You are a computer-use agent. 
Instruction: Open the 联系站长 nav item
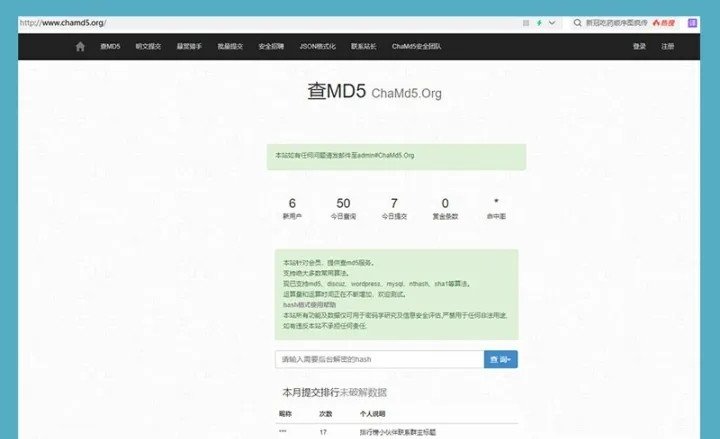(364, 46)
